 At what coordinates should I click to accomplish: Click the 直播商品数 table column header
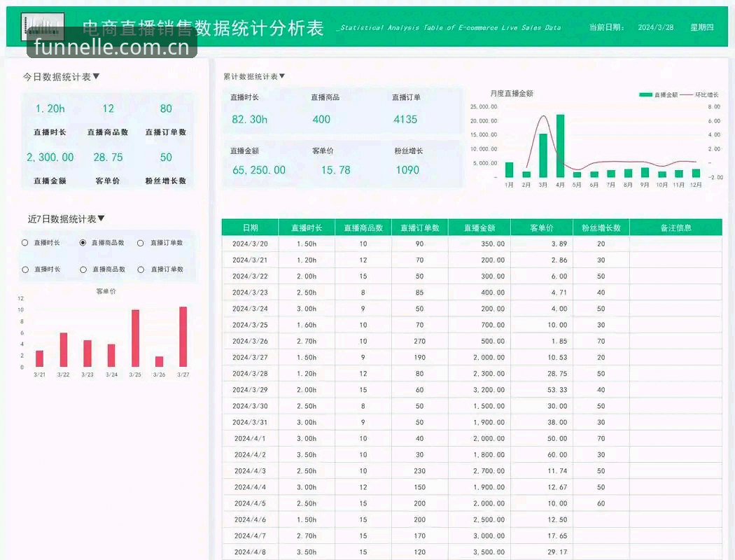[363, 227]
